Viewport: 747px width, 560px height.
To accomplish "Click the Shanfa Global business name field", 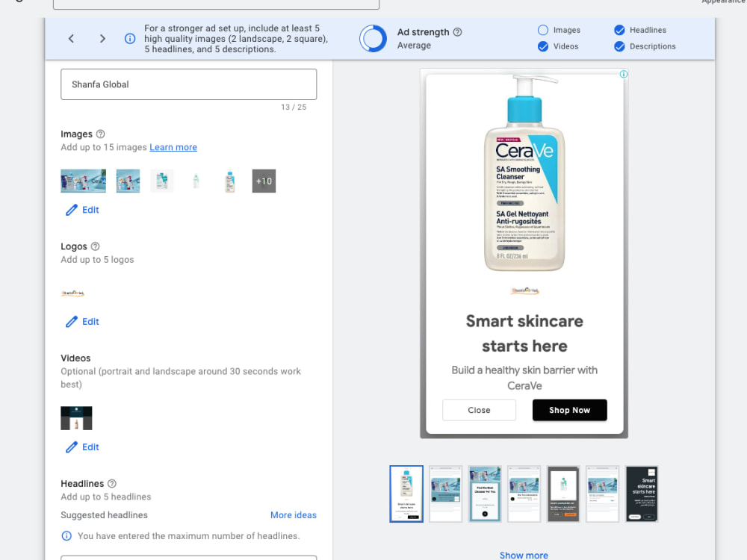I will coord(189,84).
